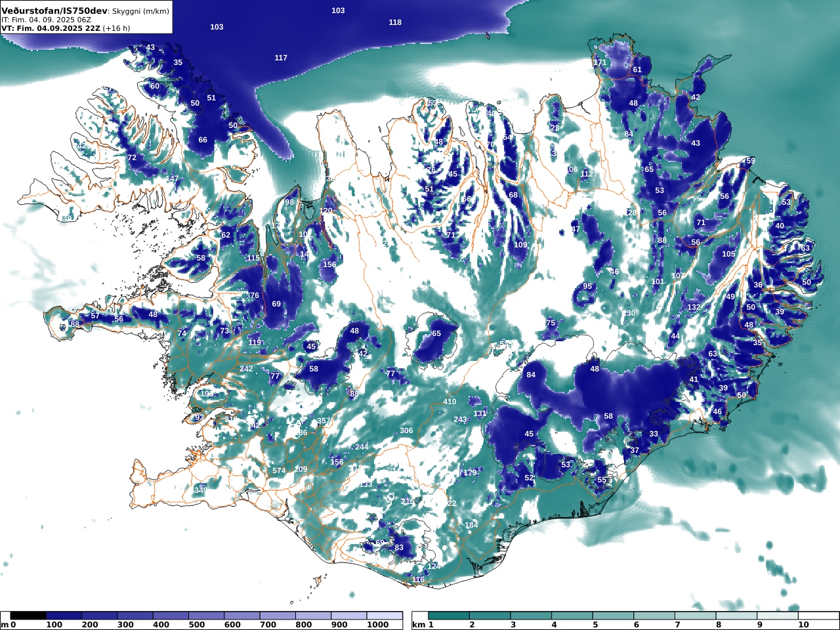This screenshot has width=840, height=630.
Task: Click the visibility value 131 on the map
Action: pos(480,413)
